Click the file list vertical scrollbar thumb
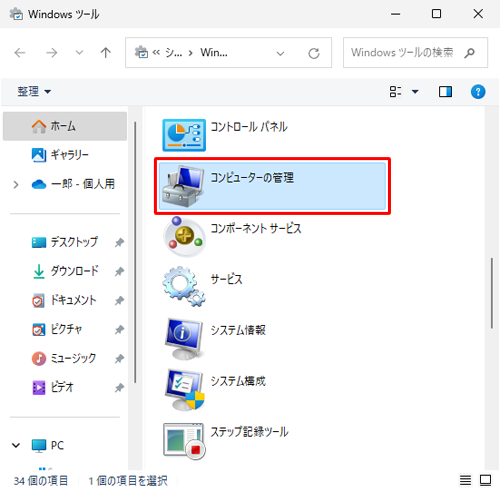Image resolution: width=500 pixels, height=492 pixels. [492, 293]
